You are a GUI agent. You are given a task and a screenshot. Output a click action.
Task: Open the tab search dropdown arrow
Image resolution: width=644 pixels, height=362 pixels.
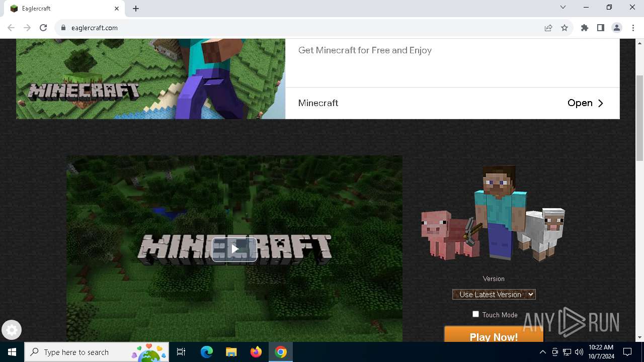point(563,7)
